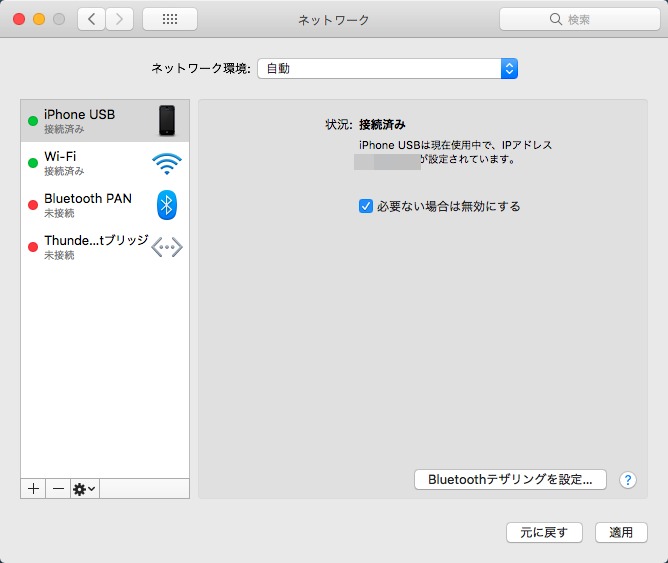The height and width of the screenshot is (563, 668).
Task: Click the Thunderbolt bridge arrows icon
Action: 167,248
